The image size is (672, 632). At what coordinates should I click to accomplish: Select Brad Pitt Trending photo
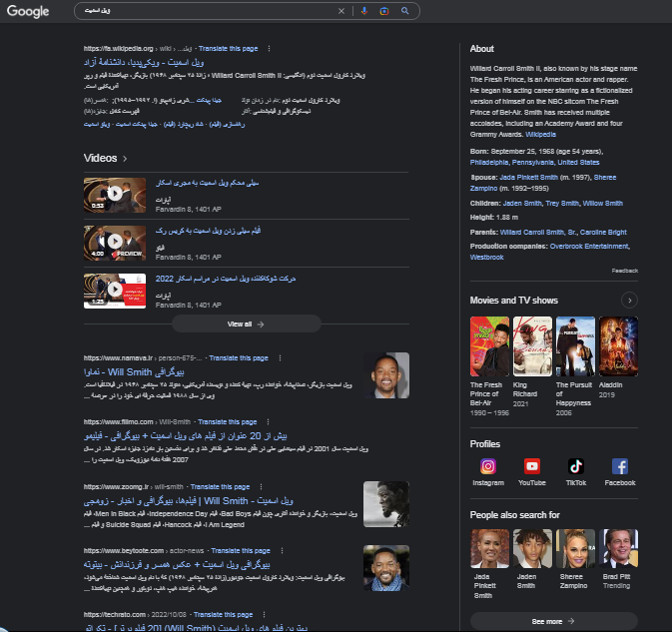click(618, 548)
